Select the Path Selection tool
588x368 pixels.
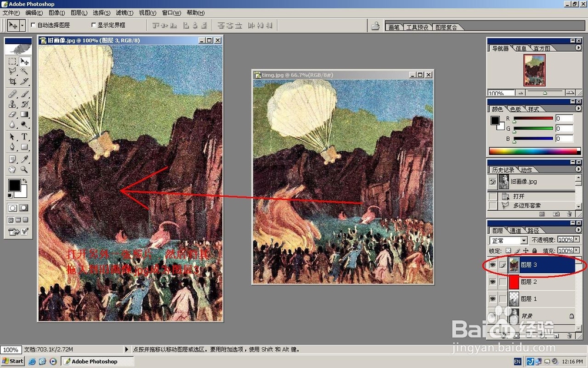[x=12, y=137]
